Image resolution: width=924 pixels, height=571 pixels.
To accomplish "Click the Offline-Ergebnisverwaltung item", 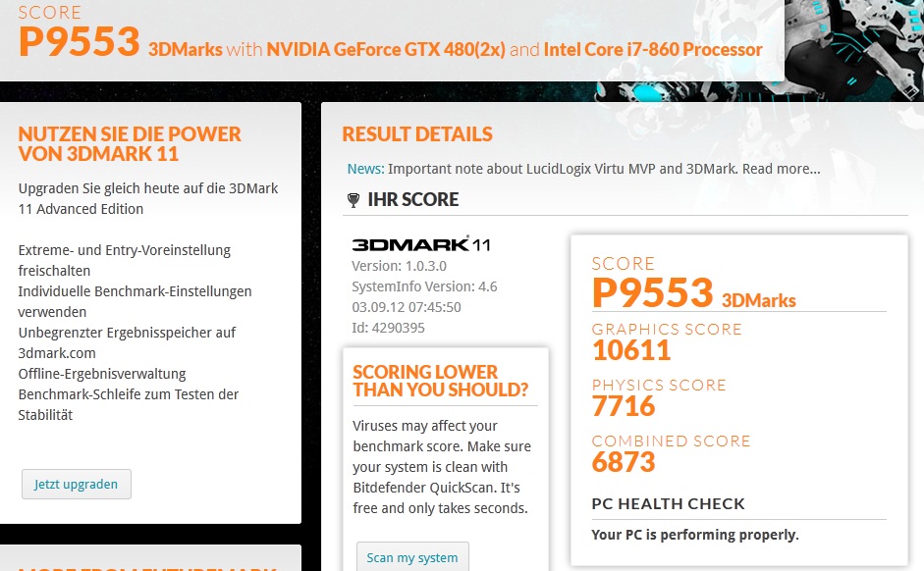I will pos(102,374).
